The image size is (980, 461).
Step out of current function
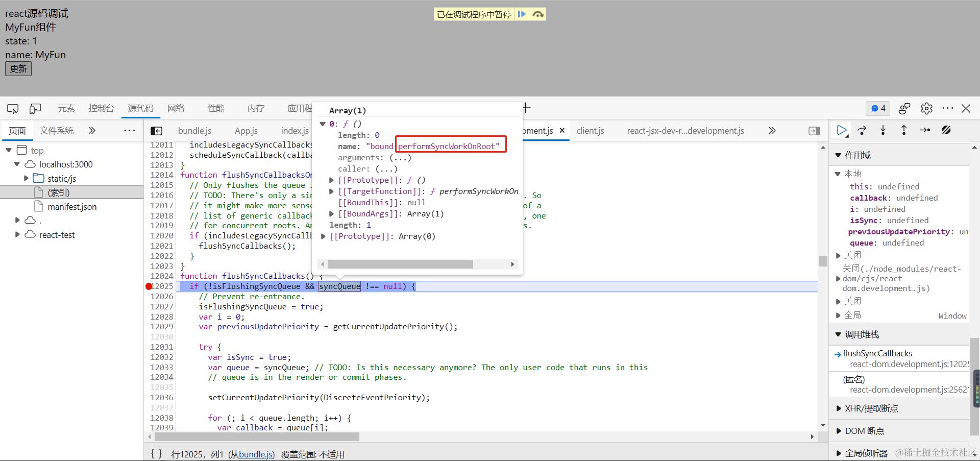click(x=904, y=130)
